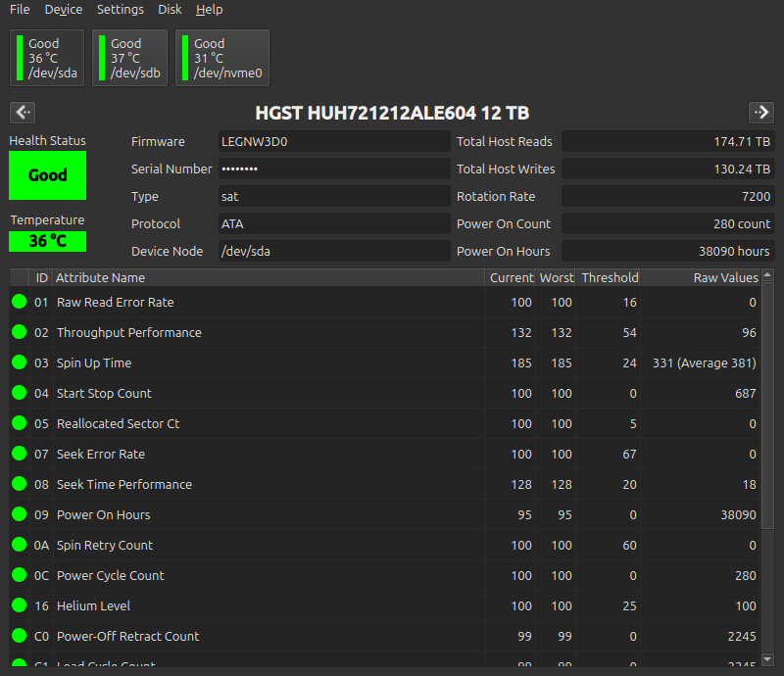Click status dot for Start Stop Count
The image size is (784, 676).
(x=19, y=393)
